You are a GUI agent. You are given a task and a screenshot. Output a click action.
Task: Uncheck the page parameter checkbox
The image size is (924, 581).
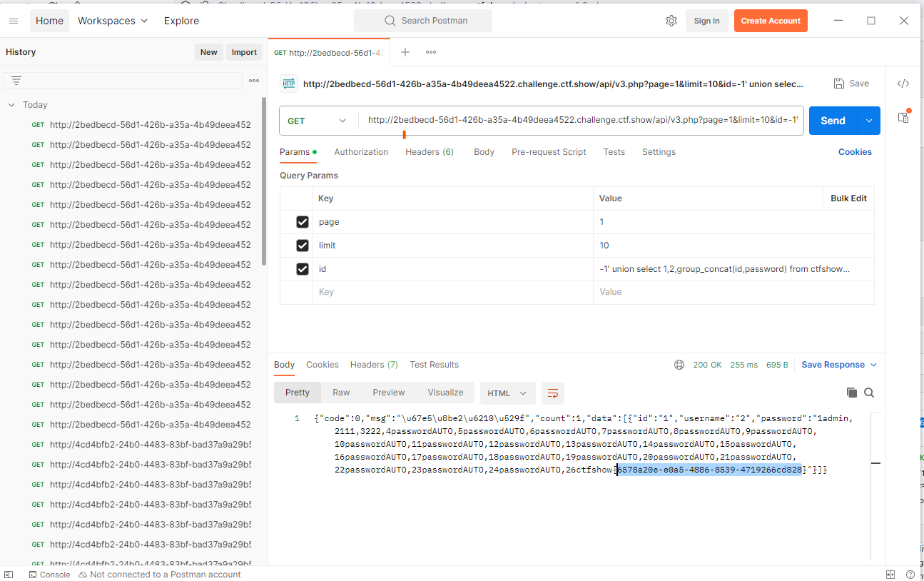click(x=303, y=222)
